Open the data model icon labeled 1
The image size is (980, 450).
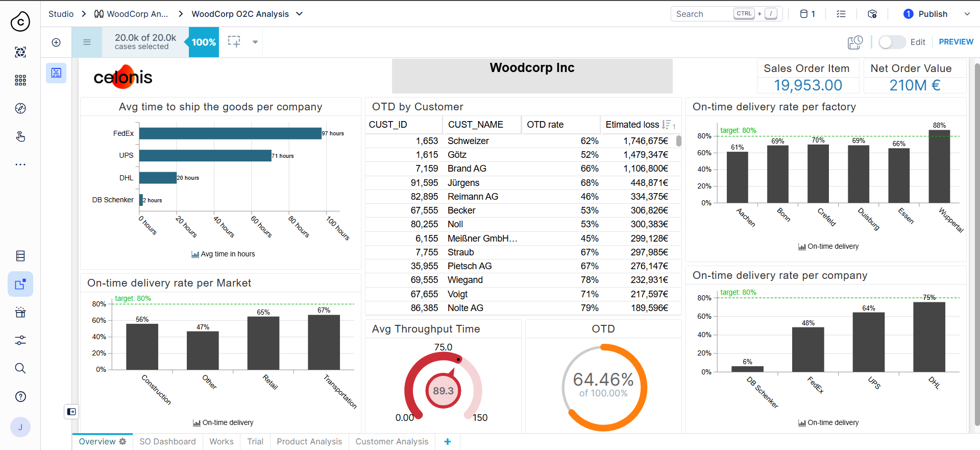(807, 14)
